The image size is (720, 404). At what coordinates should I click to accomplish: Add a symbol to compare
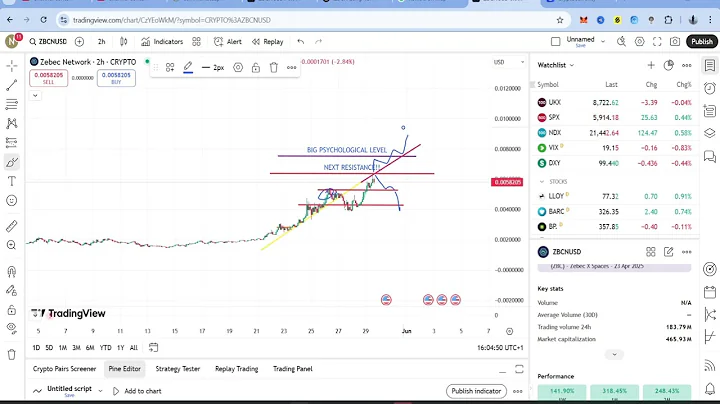coord(79,41)
